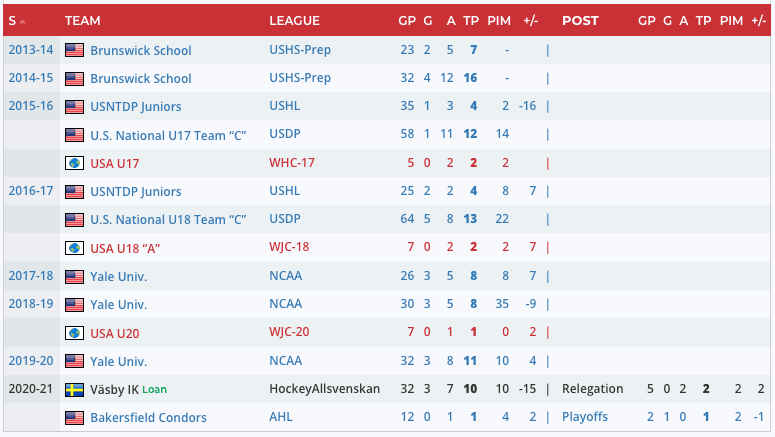The width and height of the screenshot is (775, 437).
Task: Open the USHS-Prep league link for 2014-15
Action: click(300, 78)
